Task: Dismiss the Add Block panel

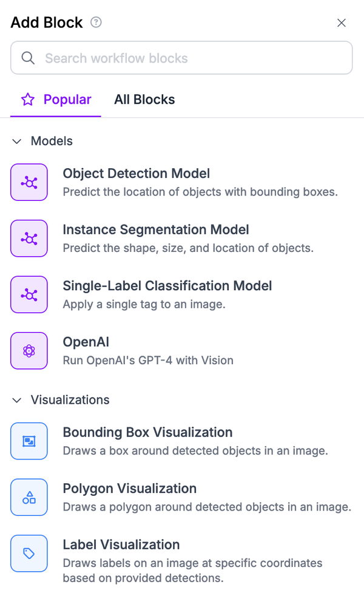Action: (x=342, y=22)
